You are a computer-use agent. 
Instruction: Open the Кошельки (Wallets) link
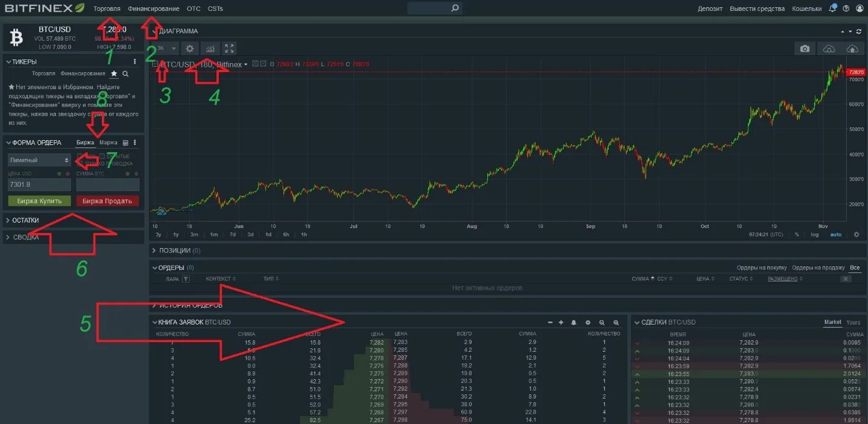tap(807, 8)
